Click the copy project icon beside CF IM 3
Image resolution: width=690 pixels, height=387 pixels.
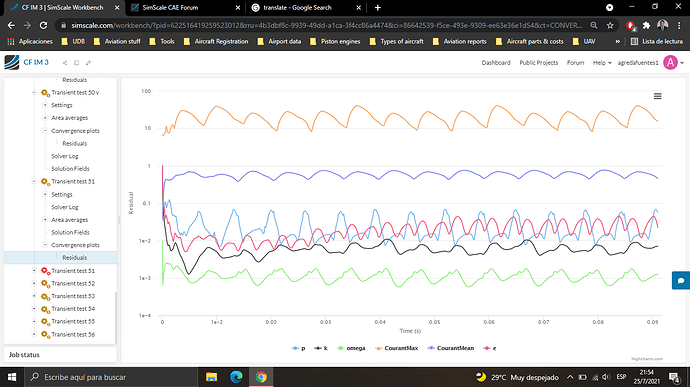[x=77, y=63]
